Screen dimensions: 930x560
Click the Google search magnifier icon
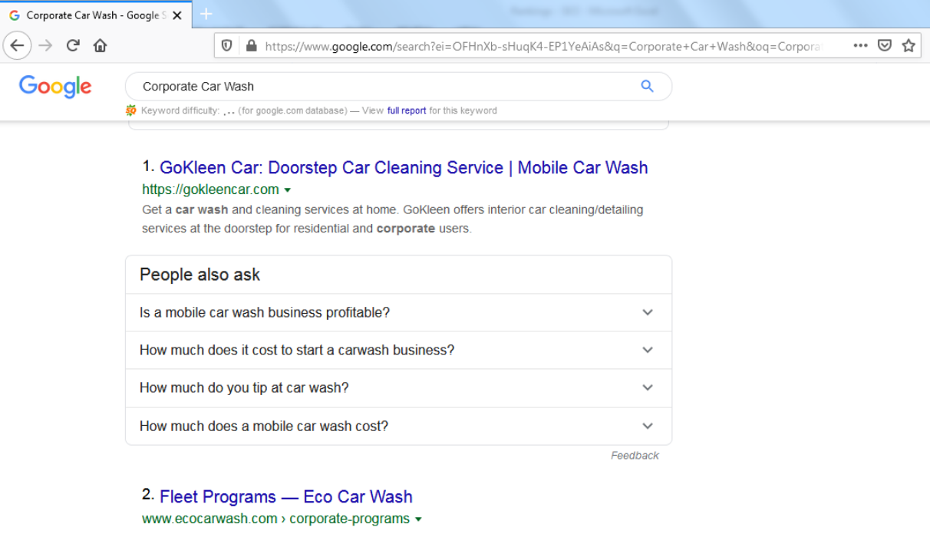coord(647,87)
